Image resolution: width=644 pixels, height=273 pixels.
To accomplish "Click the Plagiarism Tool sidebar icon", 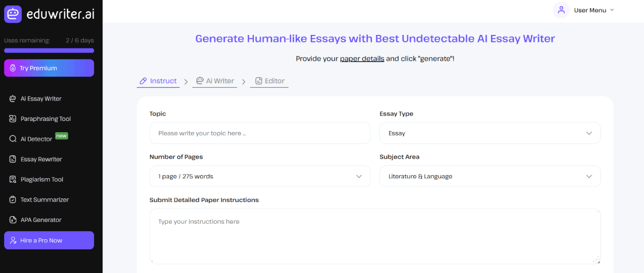I will click(x=13, y=179).
